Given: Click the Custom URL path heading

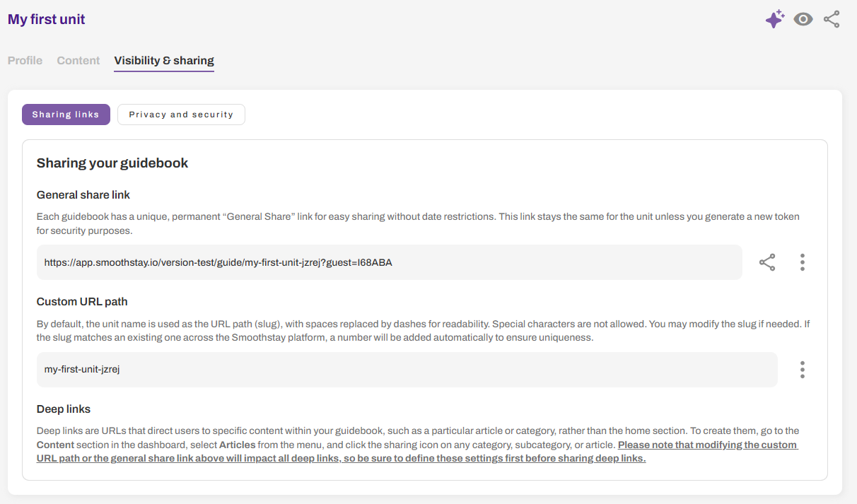Looking at the screenshot, I should (x=82, y=302).
